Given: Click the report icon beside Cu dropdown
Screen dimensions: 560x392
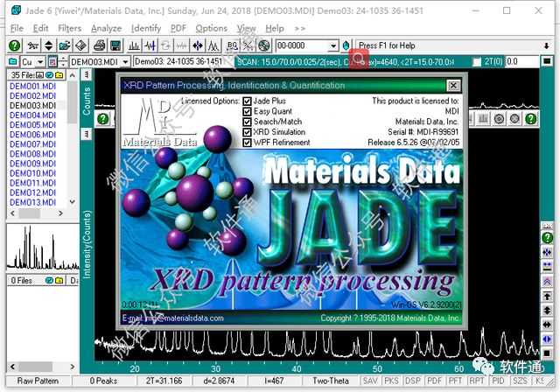Looking at the screenshot, I should tap(52, 62).
